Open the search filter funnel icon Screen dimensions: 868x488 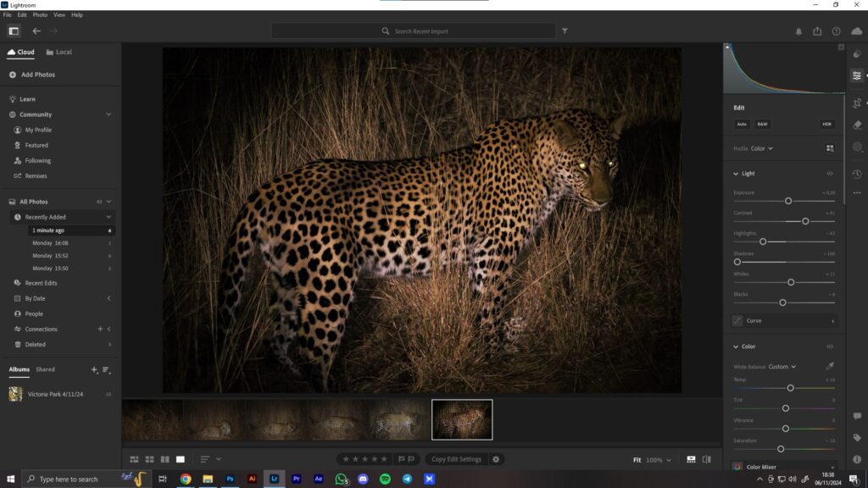point(565,31)
